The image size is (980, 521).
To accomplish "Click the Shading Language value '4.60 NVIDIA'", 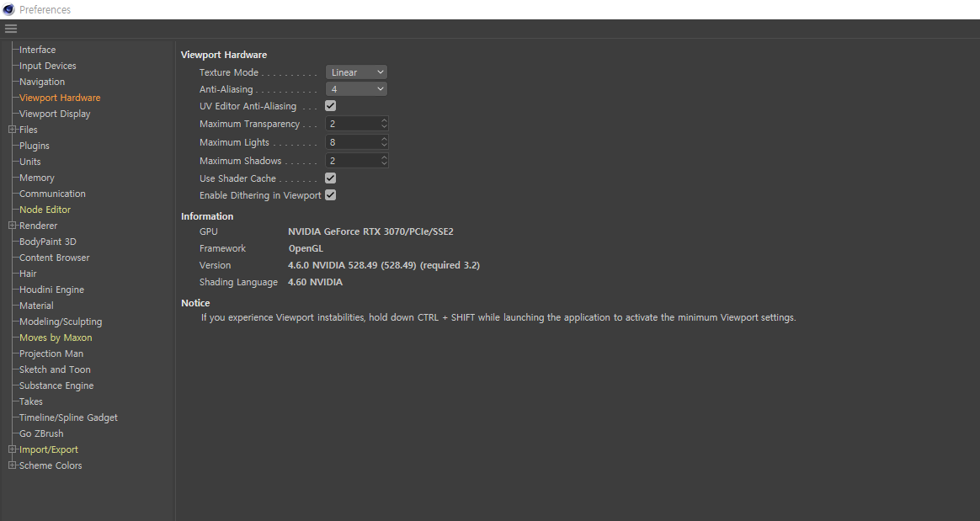I will (x=315, y=282).
